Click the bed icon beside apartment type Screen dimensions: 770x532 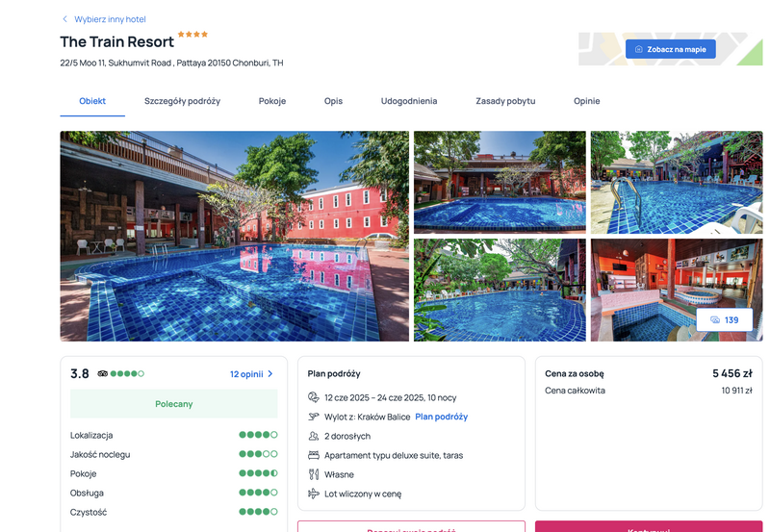(314, 455)
